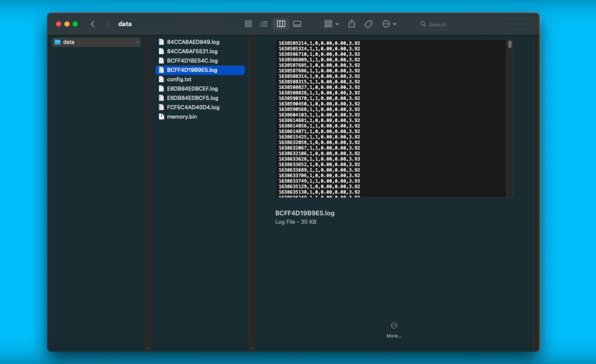This screenshot has width=596, height=364.
Task: Switch to gallery view
Action: pos(297,24)
